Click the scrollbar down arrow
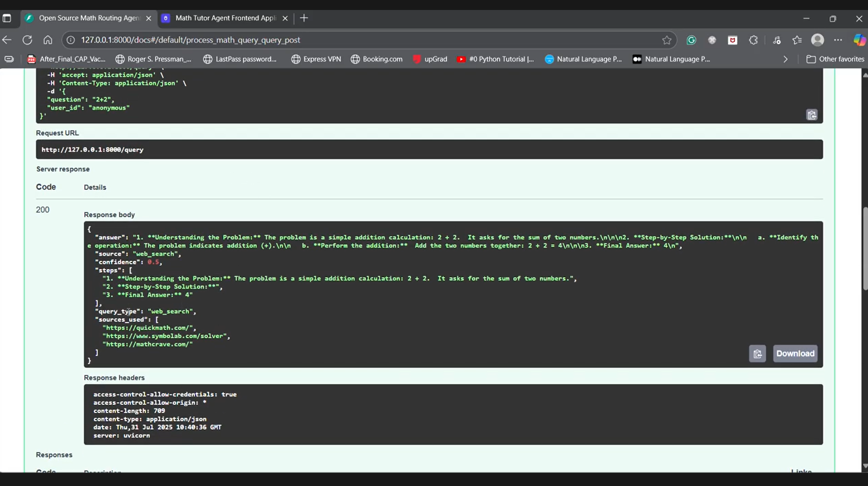This screenshot has height=486, width=868. pyautogui.click(x=865, y=466)
